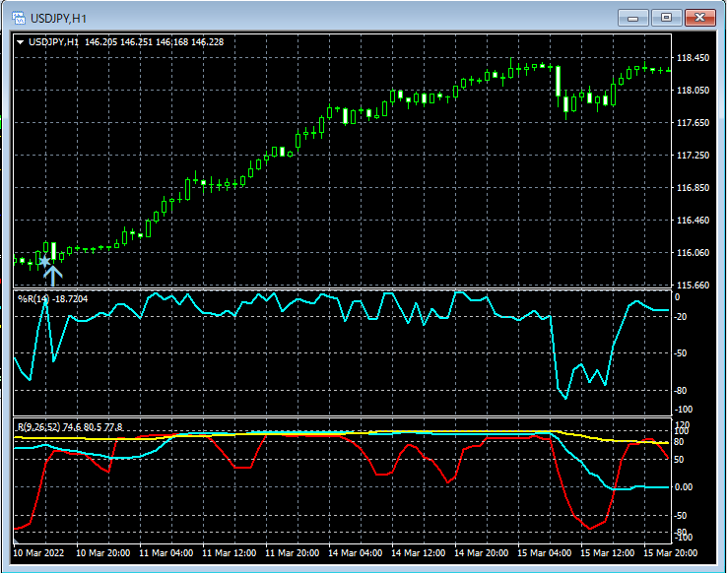Image resolution: width=728 pixels, height=573 pixels.
Task: Click the 10 Mar 2022 date label
Action: (40, 553)
